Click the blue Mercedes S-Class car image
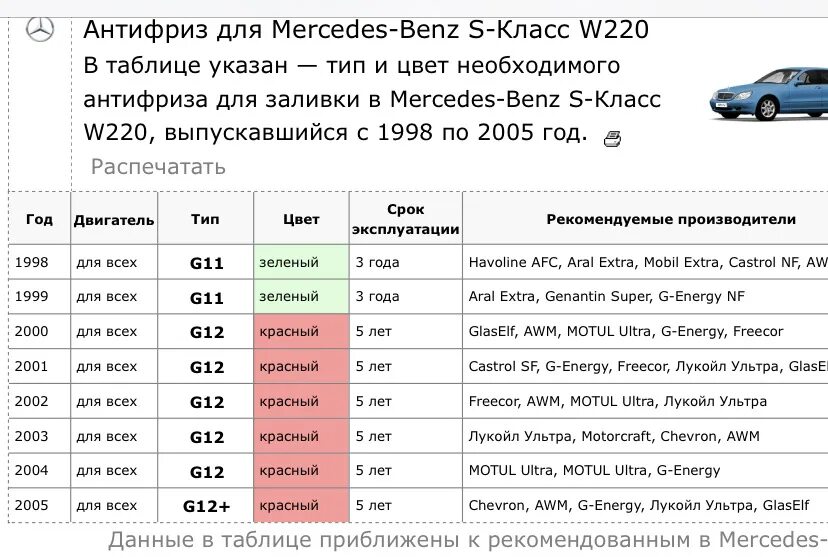Viewport: 828px width, 558px height. [769, 93]
